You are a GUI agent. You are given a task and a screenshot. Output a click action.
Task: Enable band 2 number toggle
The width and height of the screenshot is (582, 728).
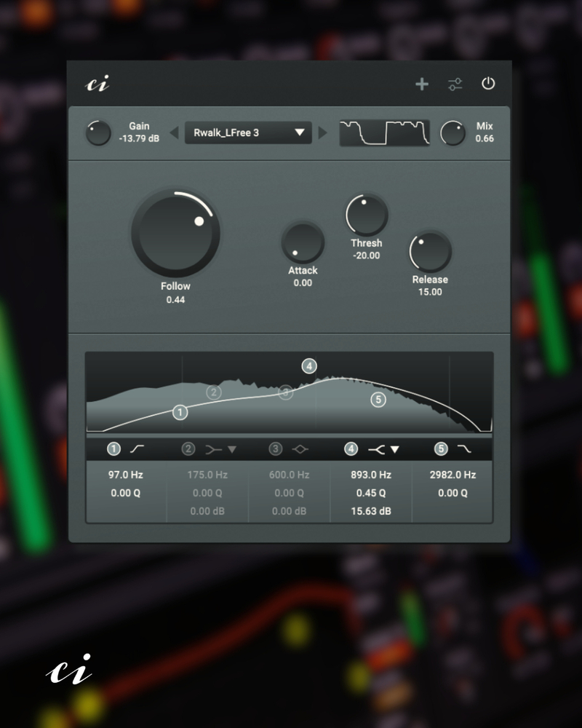188,449
